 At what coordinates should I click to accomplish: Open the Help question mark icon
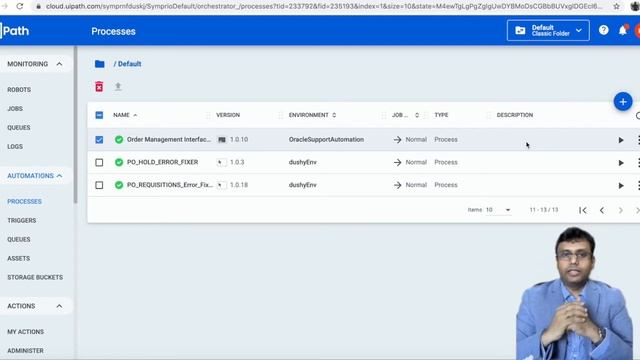click(604, 30)
